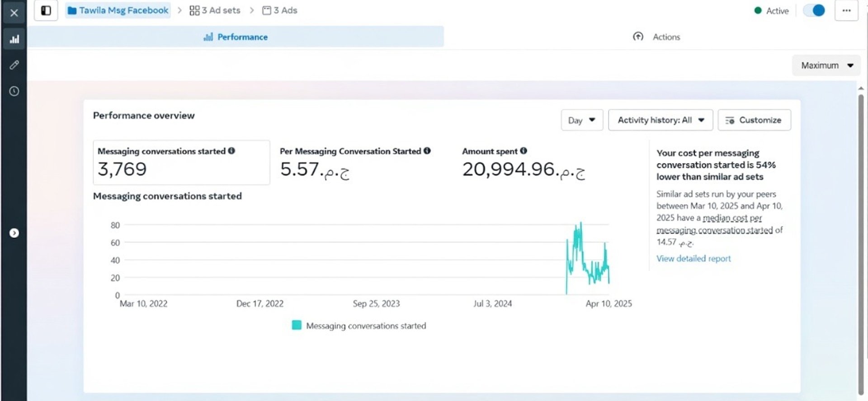Click info icon beside Per Messaging Conversation Started
868x401 pixels.
click(x=427, y=151)
